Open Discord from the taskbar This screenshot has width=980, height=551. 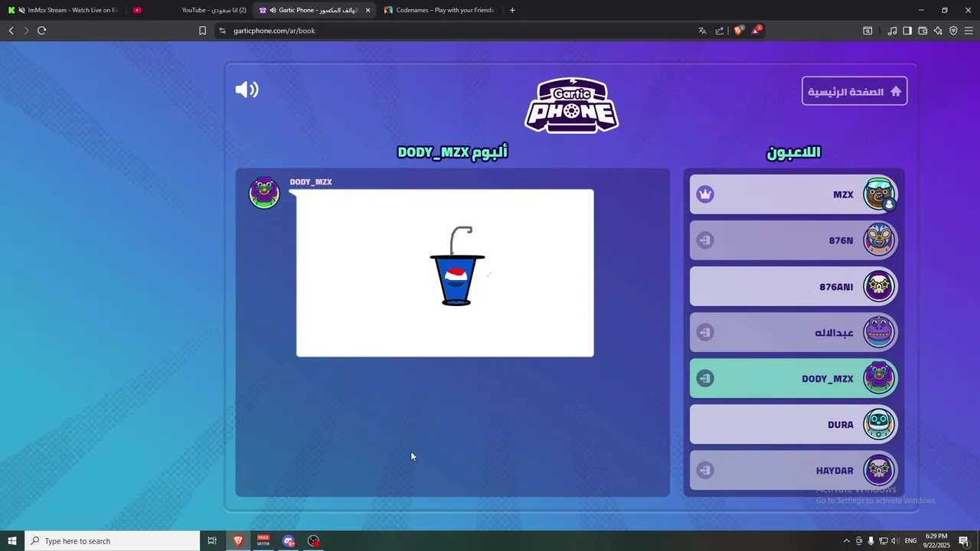point(289,541)
